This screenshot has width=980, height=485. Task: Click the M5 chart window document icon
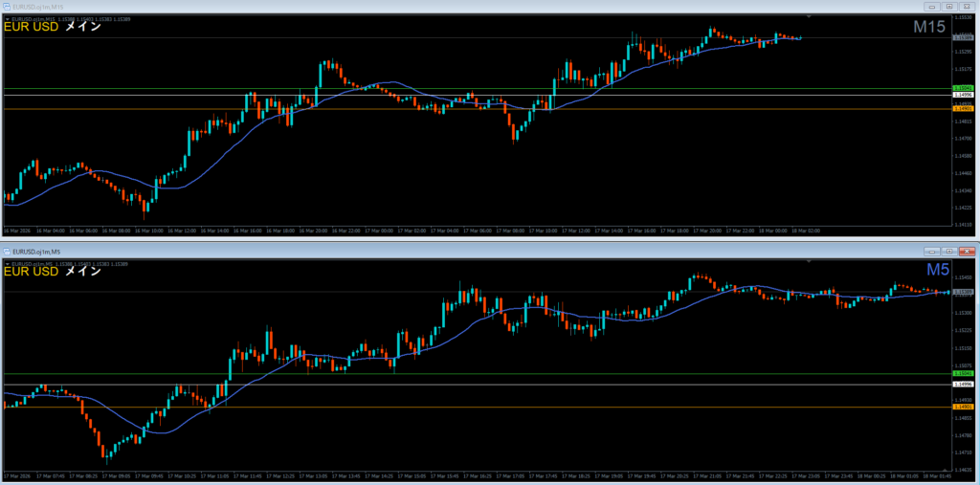point(8,251)
